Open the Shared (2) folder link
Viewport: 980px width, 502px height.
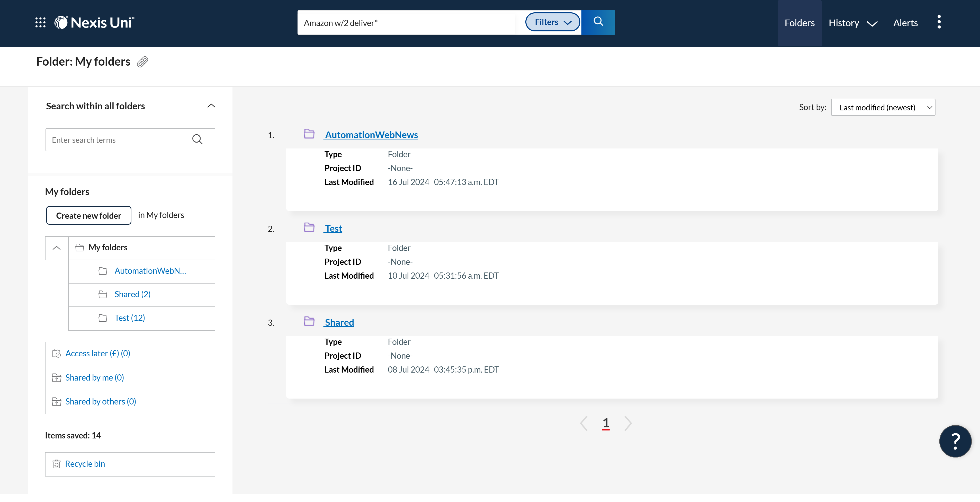click(x=132, y=294)
